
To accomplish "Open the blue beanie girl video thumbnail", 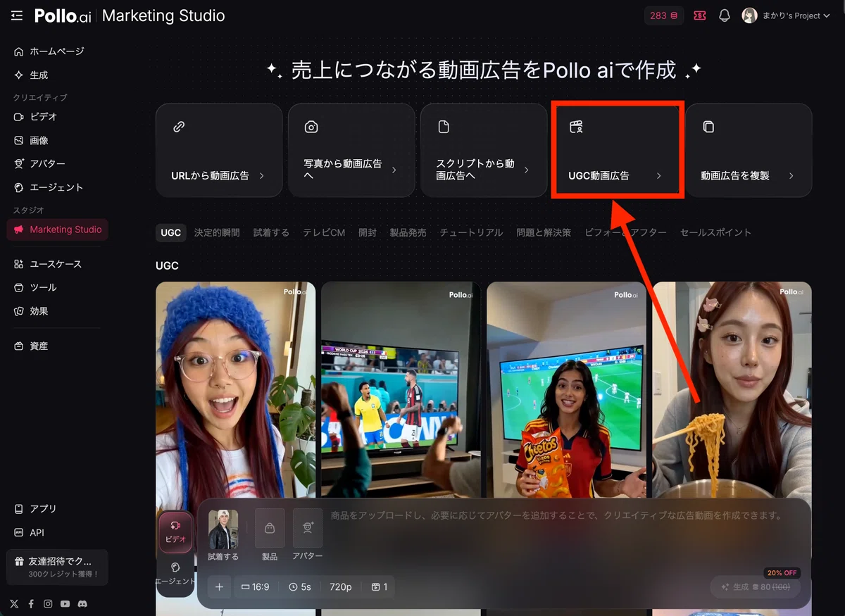I will pyautogui.click(x=236, y=391).
